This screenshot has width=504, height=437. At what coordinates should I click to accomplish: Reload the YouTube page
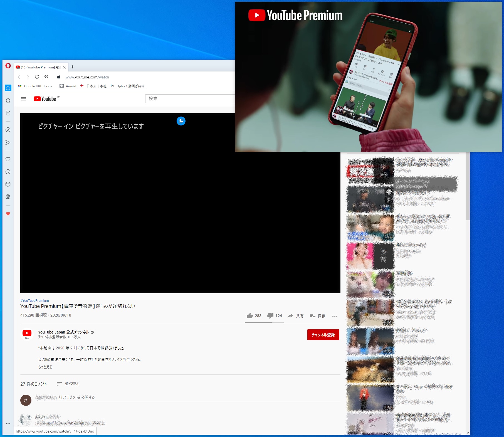37,77
